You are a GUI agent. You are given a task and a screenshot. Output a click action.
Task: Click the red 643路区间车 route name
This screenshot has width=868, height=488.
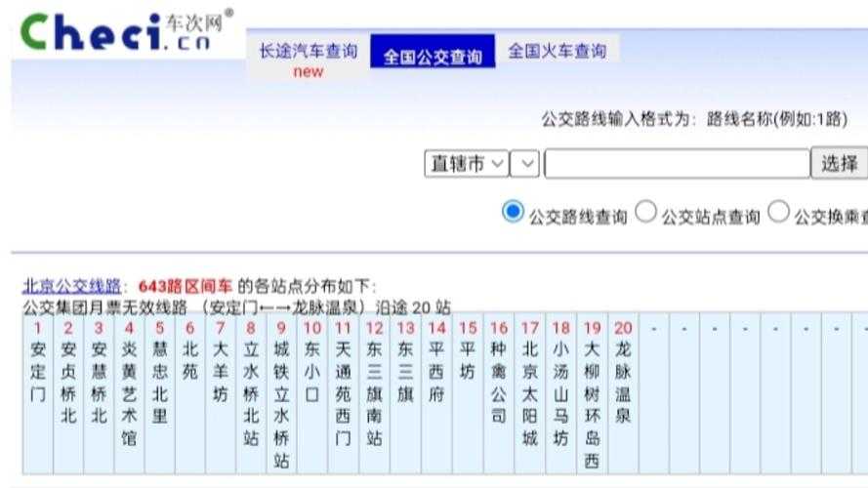click(185, 286)
